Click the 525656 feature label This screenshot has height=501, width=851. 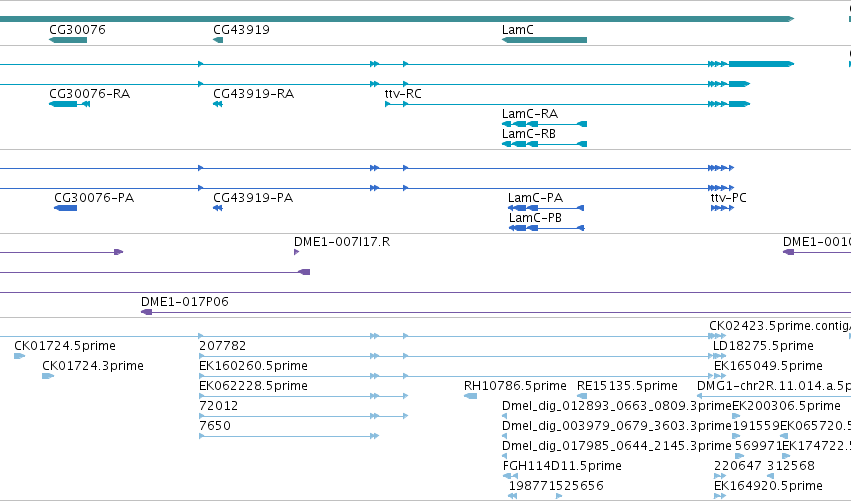(580, 486)
